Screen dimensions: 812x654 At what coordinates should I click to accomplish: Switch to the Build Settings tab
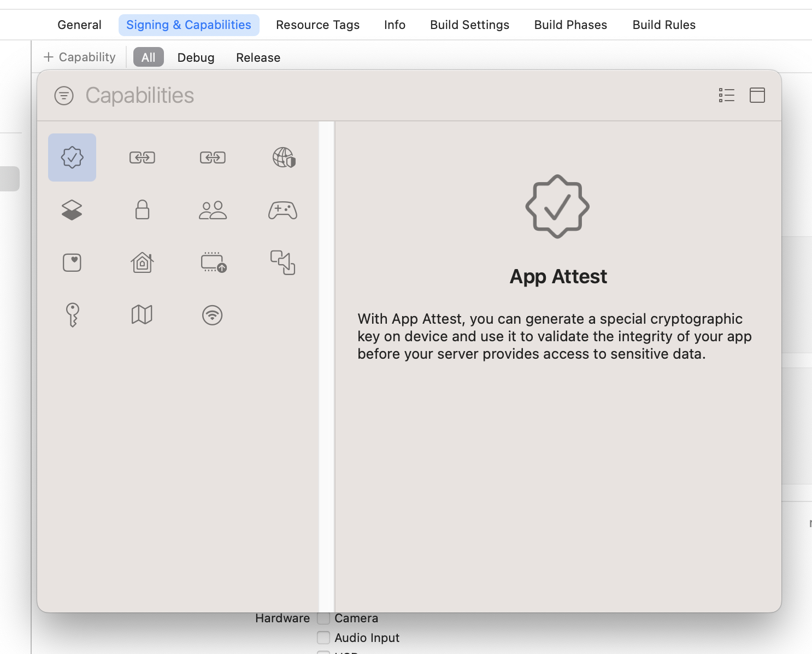point(469,25)
